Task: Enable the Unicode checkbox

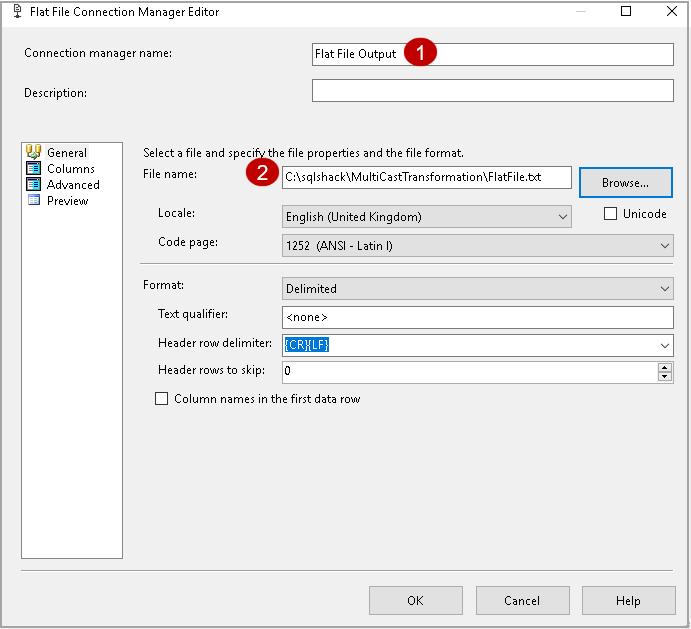Action: tap(611, 214)
